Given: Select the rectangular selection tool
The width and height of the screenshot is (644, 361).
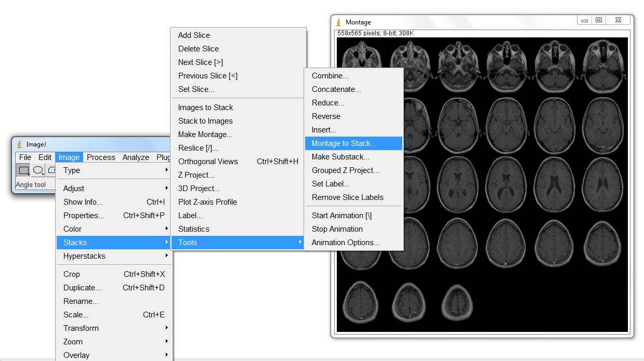Looking at the screenshot, I should (x=24, y=170).
